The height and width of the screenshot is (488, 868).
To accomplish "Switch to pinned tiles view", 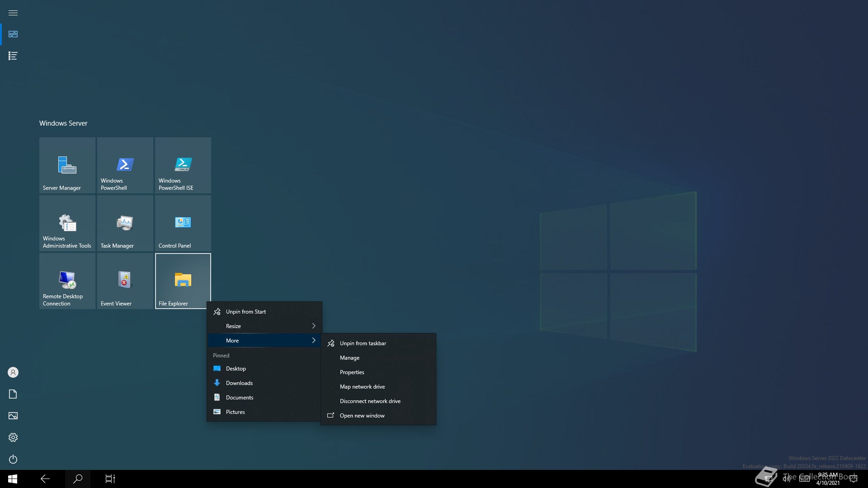I will pyautogui.click(x=13, y=34).
